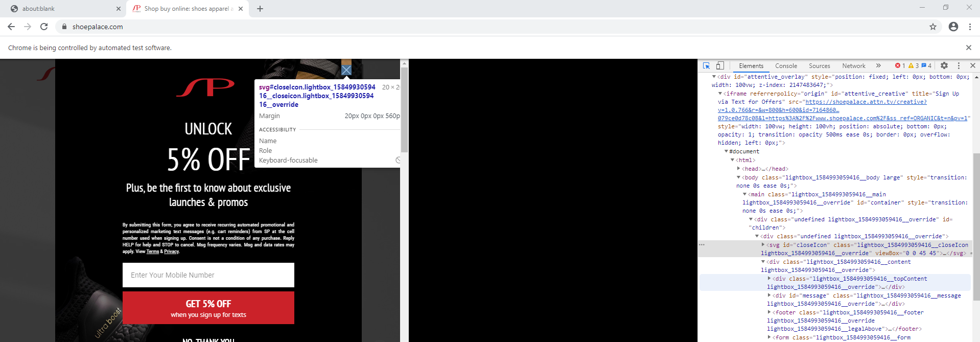Image resolution: width=980 pixels, height=342 pixels.
Task: Open Chrome's three-dot menu
Action: [970, 27]
